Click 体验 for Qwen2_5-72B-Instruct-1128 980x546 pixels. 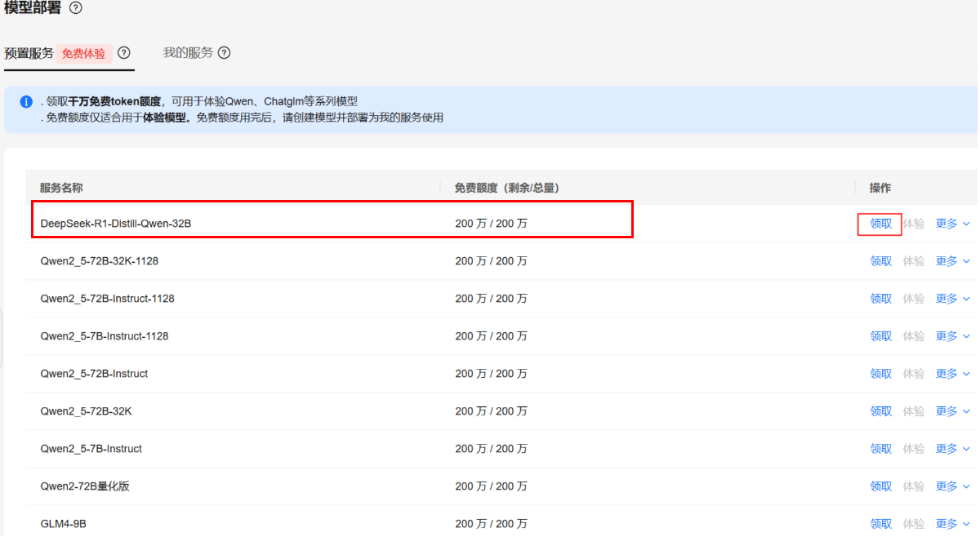pos(914,299)
